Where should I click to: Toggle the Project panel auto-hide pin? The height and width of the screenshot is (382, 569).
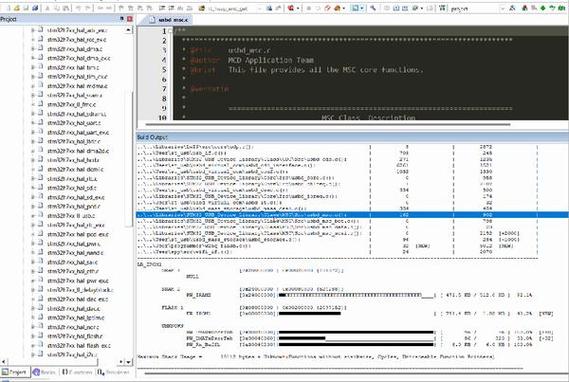122,19
